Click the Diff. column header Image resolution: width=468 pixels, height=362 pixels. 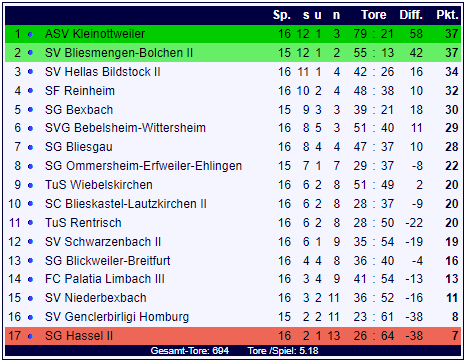(x=411, y=15)
